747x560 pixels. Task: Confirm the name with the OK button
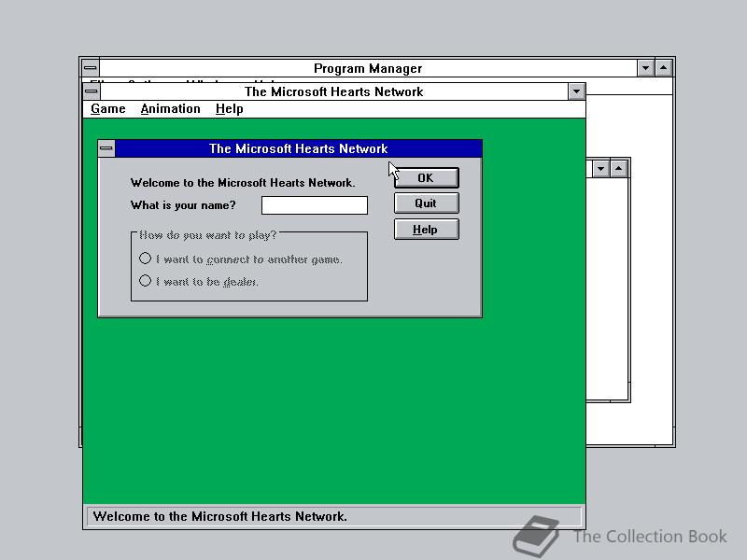coord(427,177)
